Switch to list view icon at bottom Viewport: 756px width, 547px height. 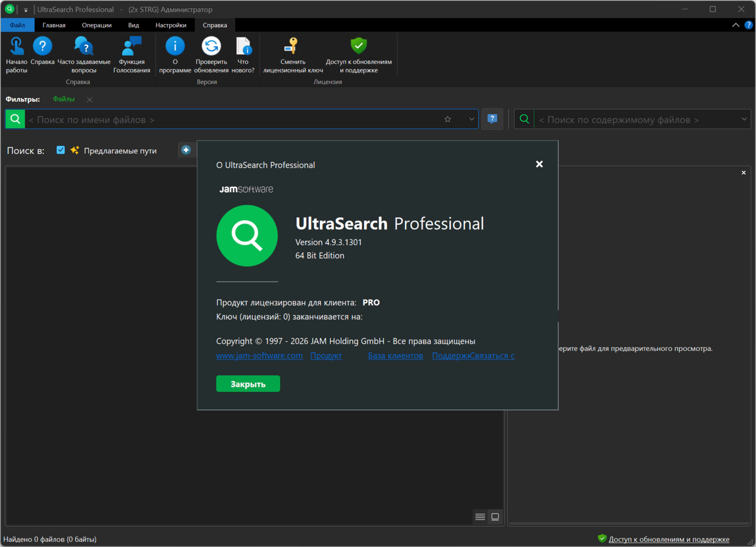[480, 517]
